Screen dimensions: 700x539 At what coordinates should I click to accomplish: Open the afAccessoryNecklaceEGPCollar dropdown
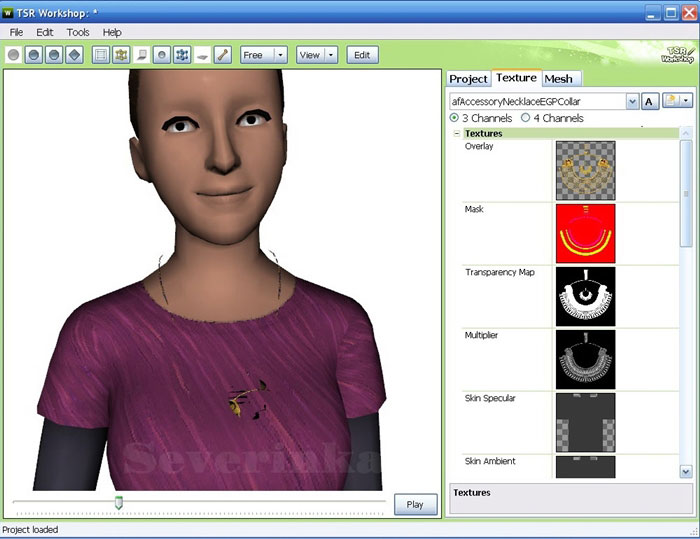[x=632, y=101]
